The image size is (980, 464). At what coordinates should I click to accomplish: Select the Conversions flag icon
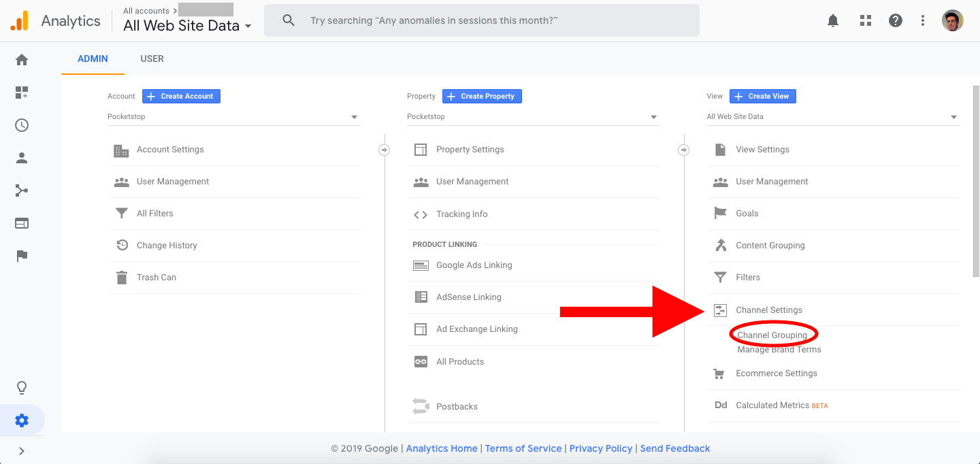[x=21, y=256]
